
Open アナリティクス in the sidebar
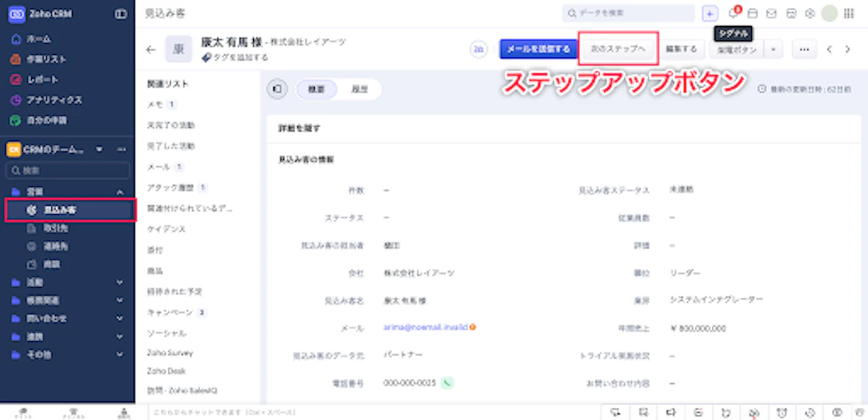pyautogui.click(x=53, y=100)
